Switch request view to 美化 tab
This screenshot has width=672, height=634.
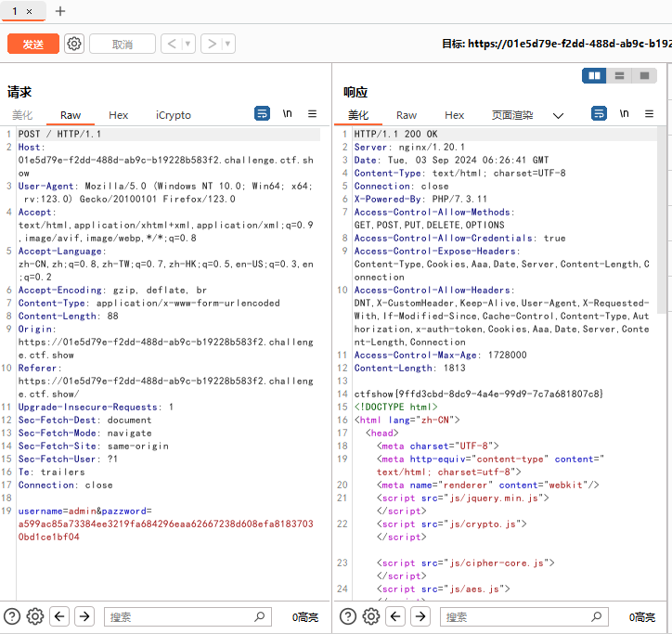coord(22,115)
